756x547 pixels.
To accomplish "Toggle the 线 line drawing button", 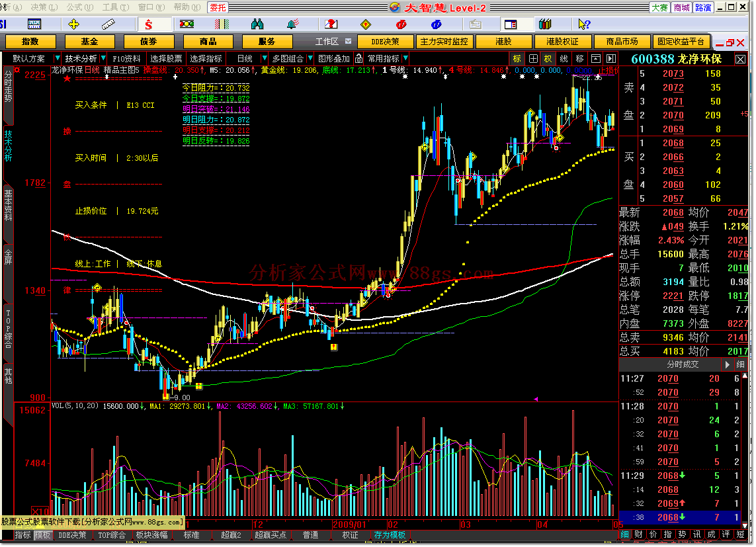I will [564, 59].
